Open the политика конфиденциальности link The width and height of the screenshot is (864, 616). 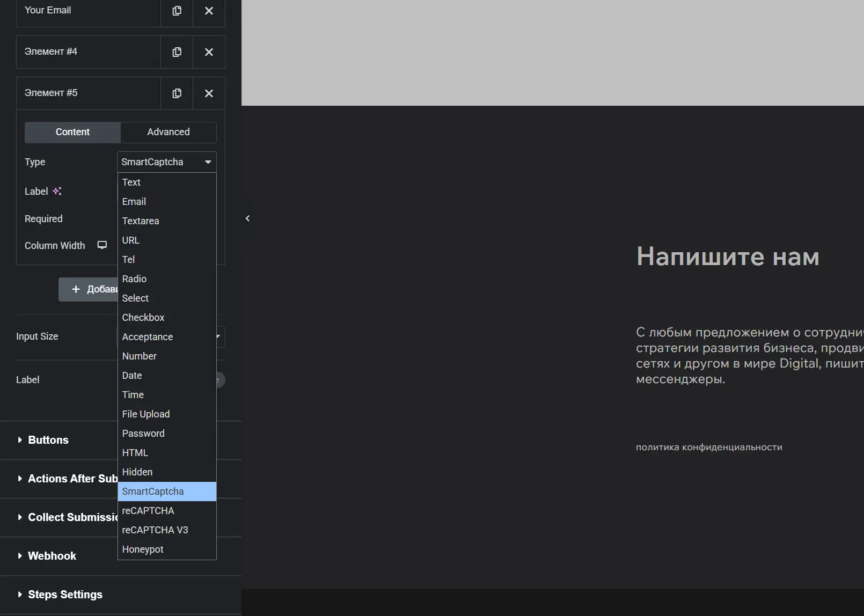[x=709, y=447]
